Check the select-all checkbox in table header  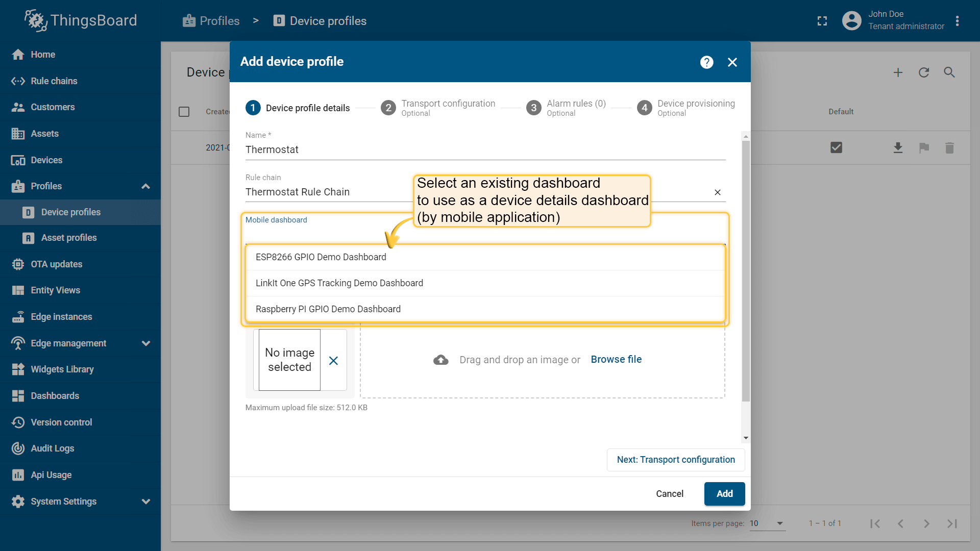[x=184, y=112]
